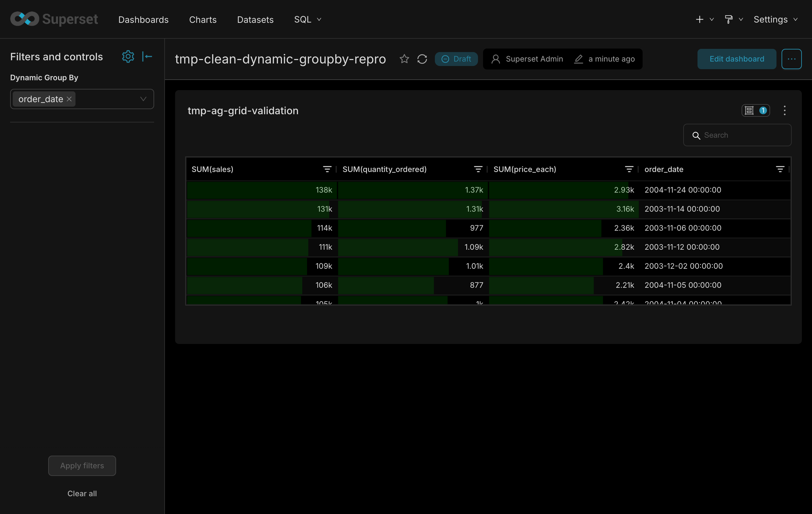This screenshot has width=812, height=514.
Task: Expand the Settings menu
Action: pyautogui.click(x=776, y=19)
